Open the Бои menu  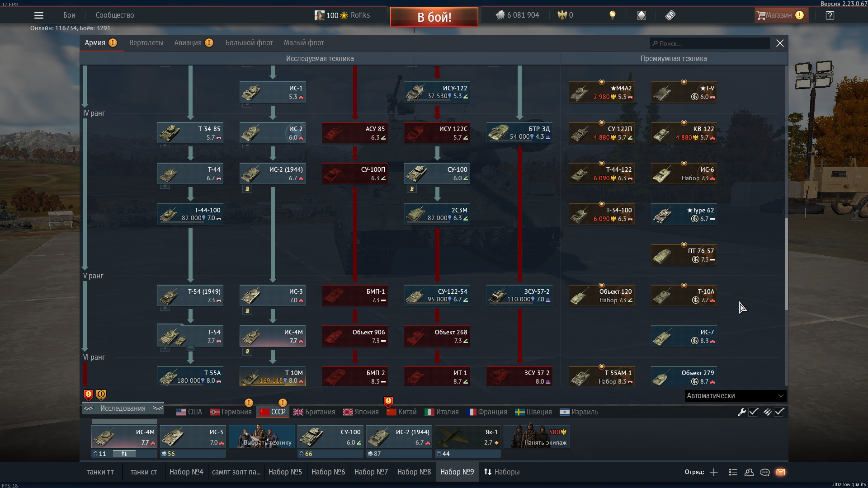[x=69, y=15]
